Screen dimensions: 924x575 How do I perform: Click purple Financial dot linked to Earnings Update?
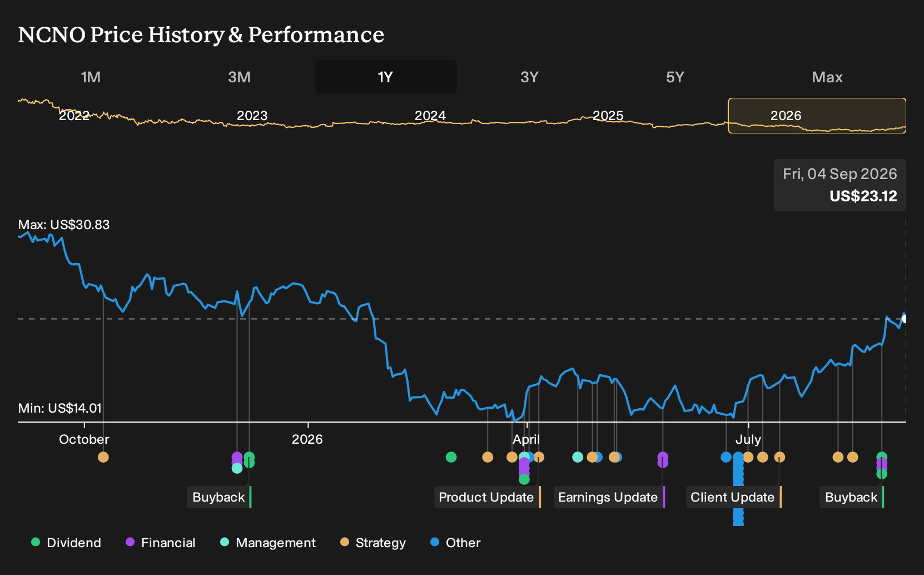(663, 457)
